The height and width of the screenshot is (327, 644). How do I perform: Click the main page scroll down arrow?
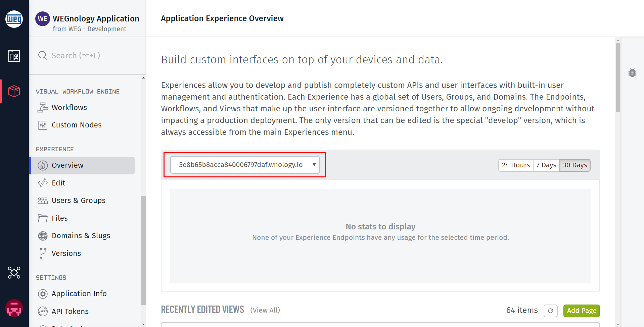(x=618, y=324)
